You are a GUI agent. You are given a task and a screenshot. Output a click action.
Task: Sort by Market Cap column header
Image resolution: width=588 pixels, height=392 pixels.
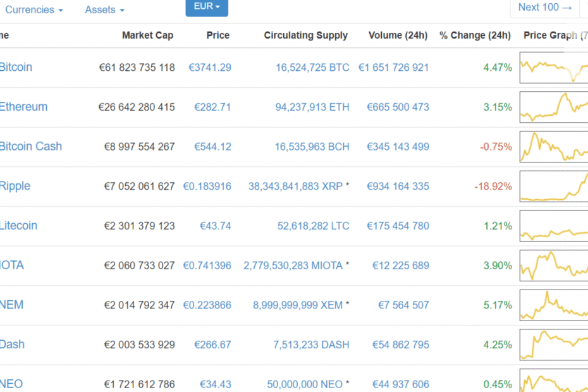(x=148, y=35)
